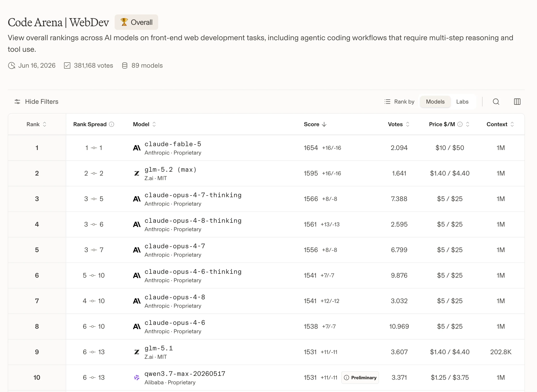Click the 89 models text
This screenshot has height=392, width=537.
pos(147,65)
